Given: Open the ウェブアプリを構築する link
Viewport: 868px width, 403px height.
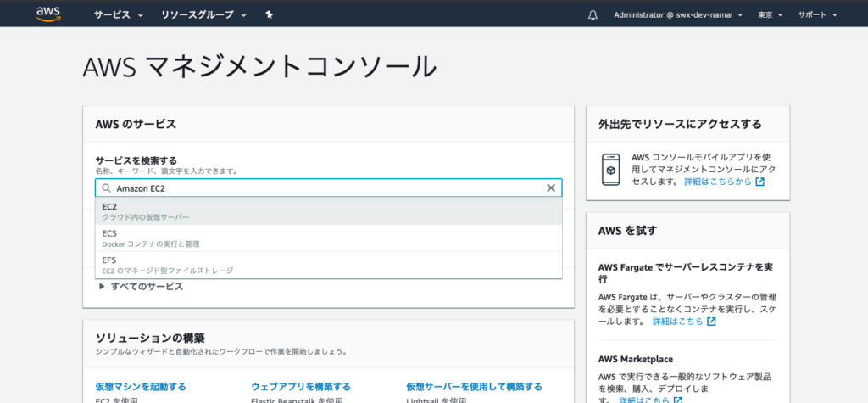Looking at the screenshot, I should click(x=300, y=386).
